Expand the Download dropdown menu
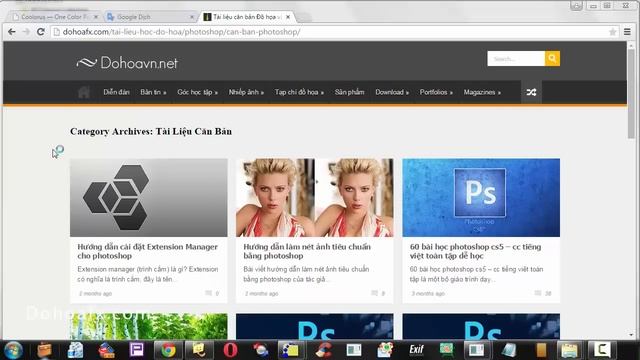The width and height of the screenshot is (640, 360). [392, 92]
